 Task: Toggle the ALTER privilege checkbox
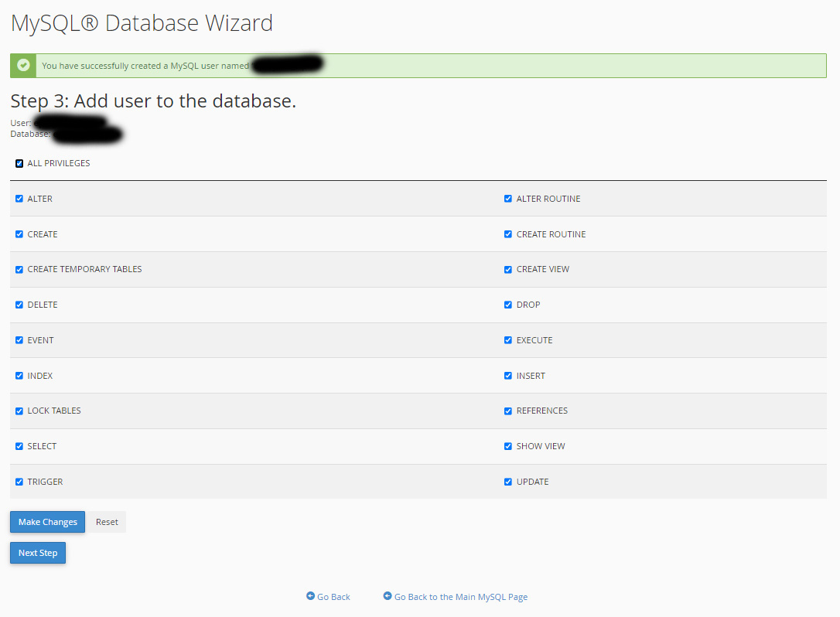point(19,199)
